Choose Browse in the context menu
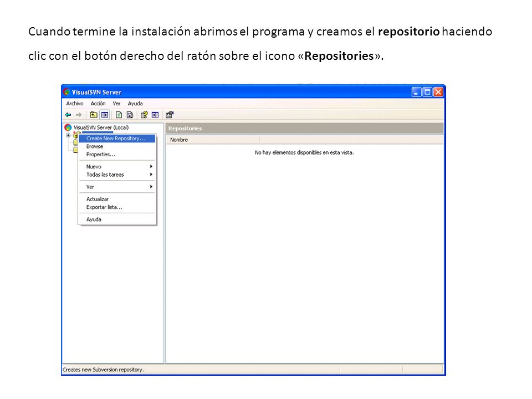 point(117,146)
